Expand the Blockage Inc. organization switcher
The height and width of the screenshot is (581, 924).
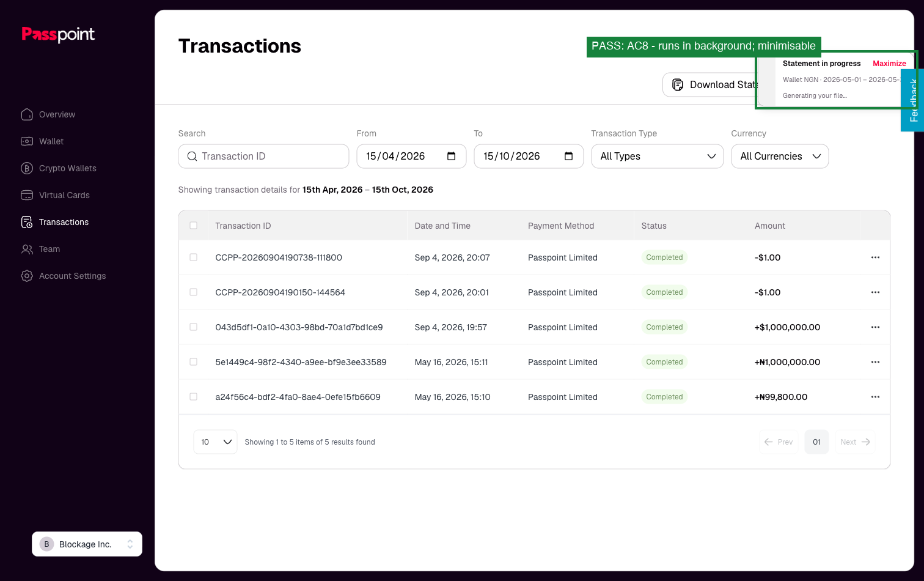point(87,544)
